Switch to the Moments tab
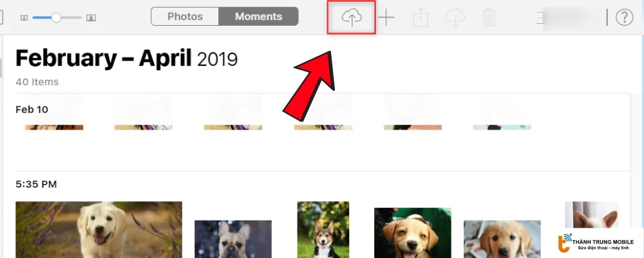The height and width of the screenshot is (258, 644). coord(258,17)
